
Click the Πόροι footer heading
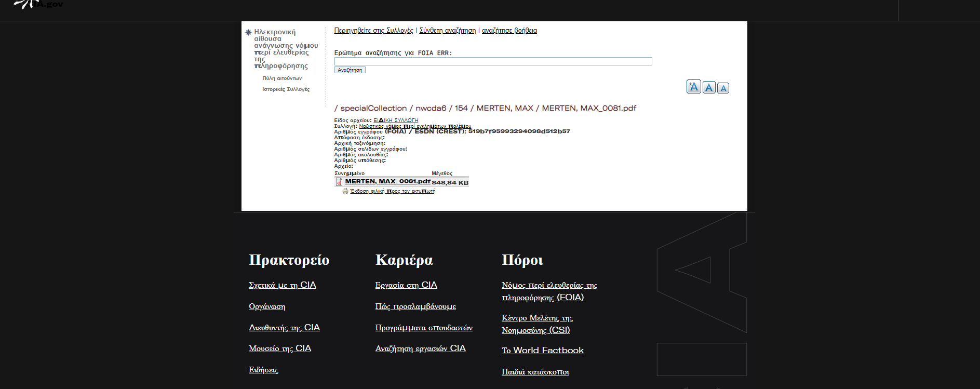tap(522, 260)
